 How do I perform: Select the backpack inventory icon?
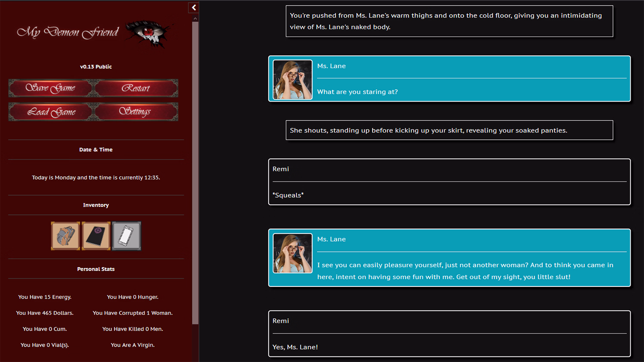pos(65,236)
